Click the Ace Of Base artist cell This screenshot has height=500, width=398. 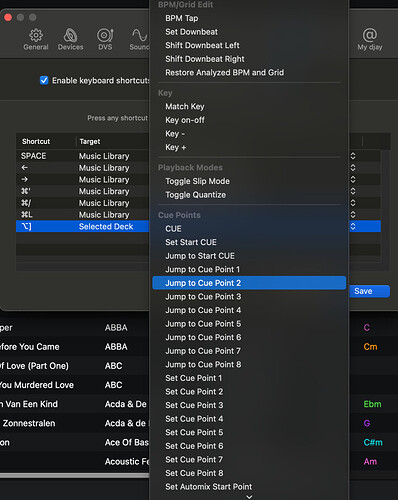pos(127,442)
